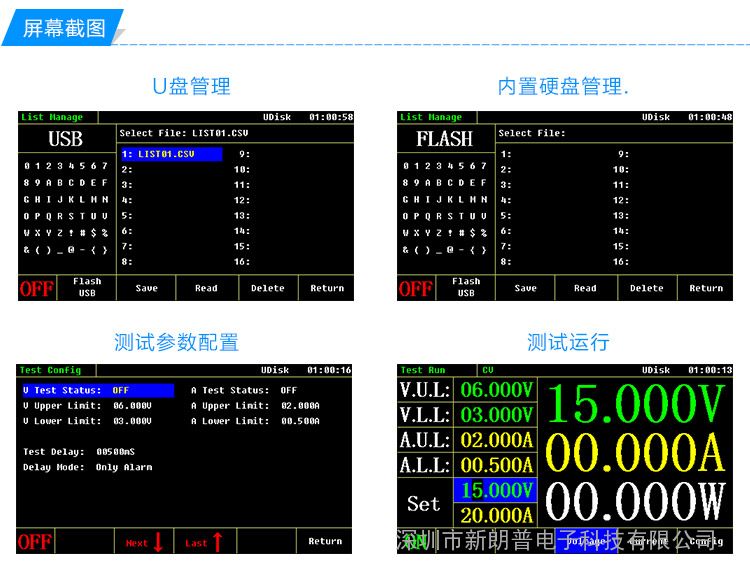The height and width of the screenshot is (586, 750).
Task: Click A.U.L value 02.000A in Test Run
Action: coord(496,440)
